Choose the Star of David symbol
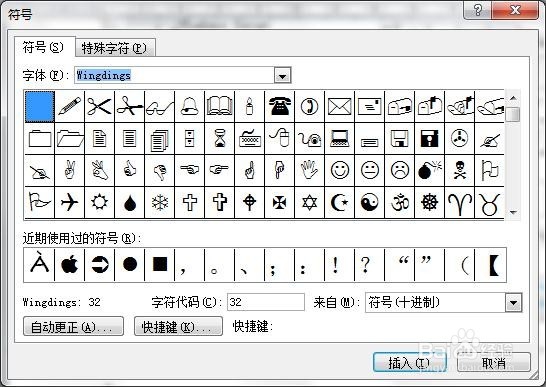546x387 pixels. pyautogui.click(x=309, y=202)
